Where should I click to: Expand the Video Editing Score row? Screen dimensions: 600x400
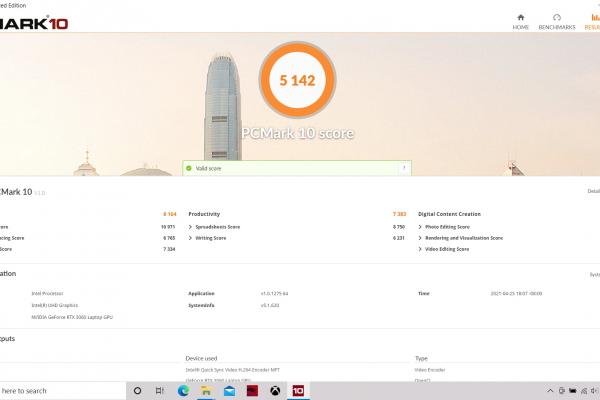coord(443,249)
